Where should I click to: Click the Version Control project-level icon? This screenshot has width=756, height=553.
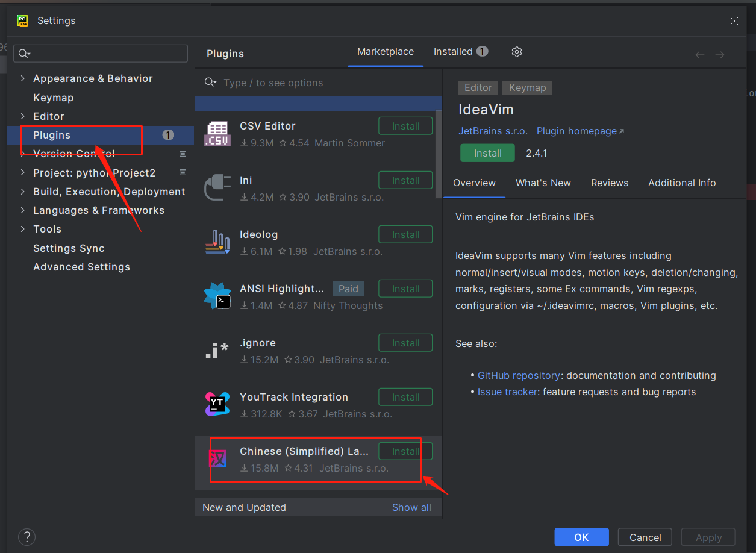point(183,154)
